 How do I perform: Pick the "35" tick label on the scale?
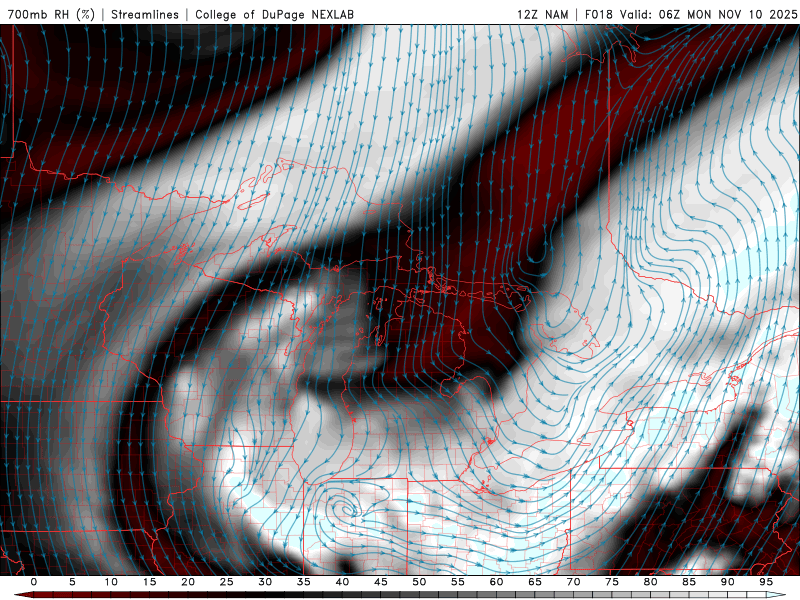coord(304,582)
